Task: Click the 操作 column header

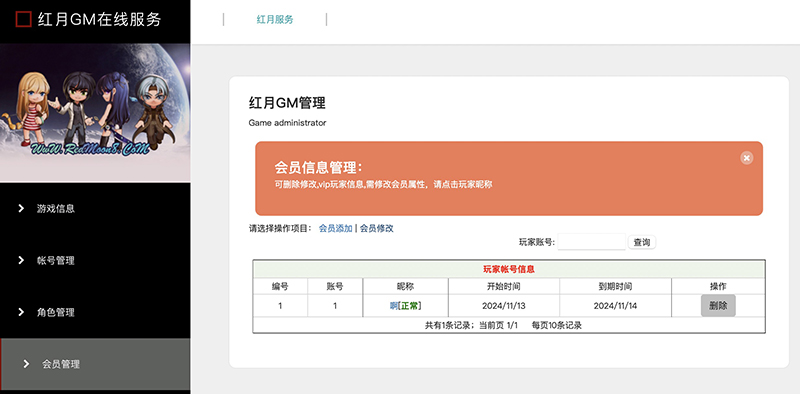Action: point(718,286)
